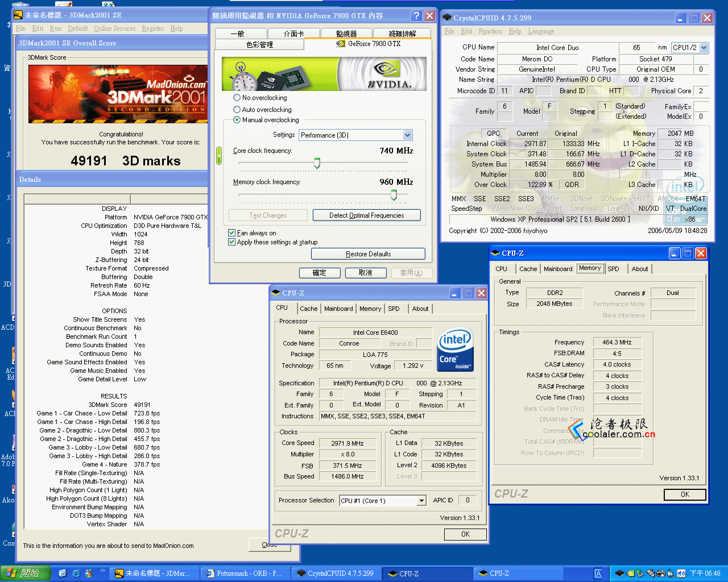This screenshot has width=728, height=582.
Task: Open the Language menu in CrystalCPUID
Action: click(x=541, y=31)
